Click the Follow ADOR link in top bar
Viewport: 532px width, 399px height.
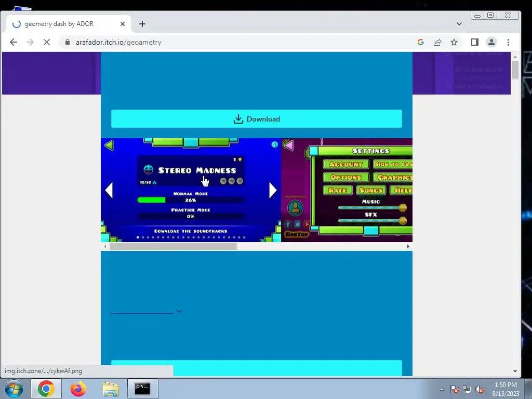point(479,70)
